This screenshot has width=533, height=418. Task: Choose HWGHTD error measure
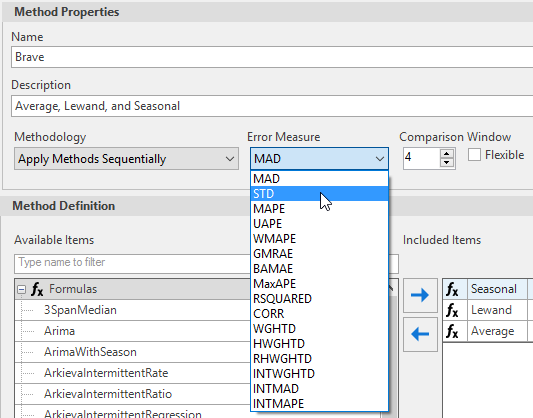click(319, 344)
